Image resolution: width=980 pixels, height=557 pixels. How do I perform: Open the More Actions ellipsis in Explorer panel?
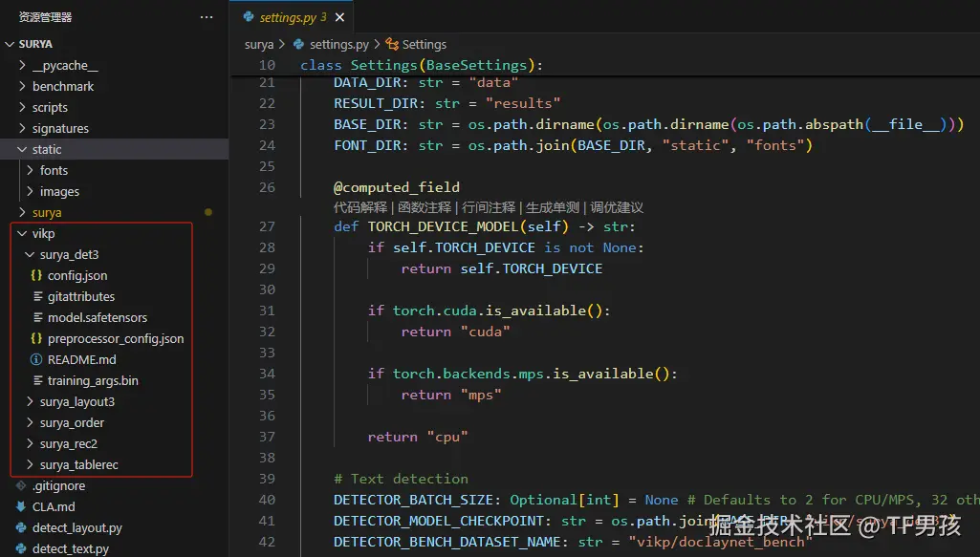tap(206, 16)
